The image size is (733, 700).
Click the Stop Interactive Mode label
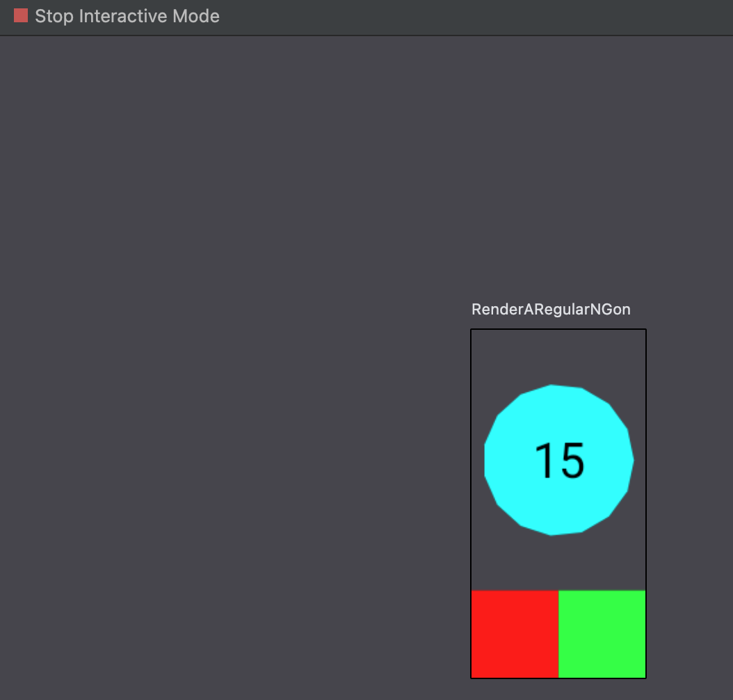(x=127, y=17)
